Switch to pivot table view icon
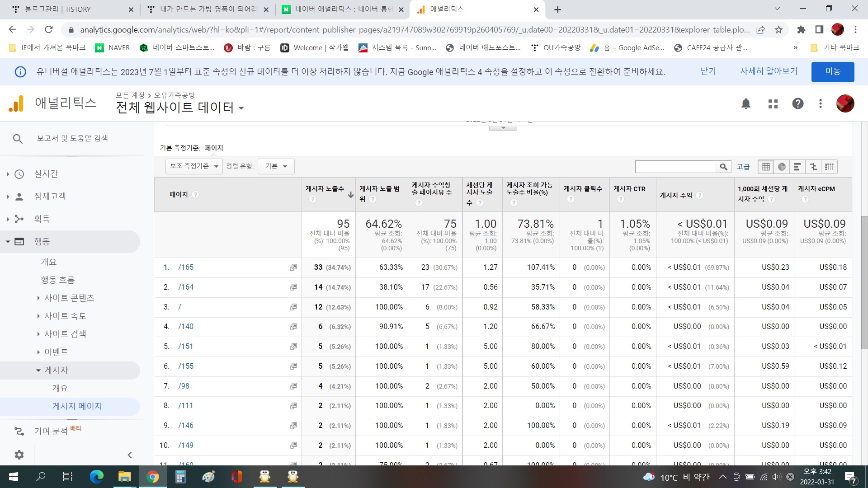 pyautogui.click(x=829, y=167)
